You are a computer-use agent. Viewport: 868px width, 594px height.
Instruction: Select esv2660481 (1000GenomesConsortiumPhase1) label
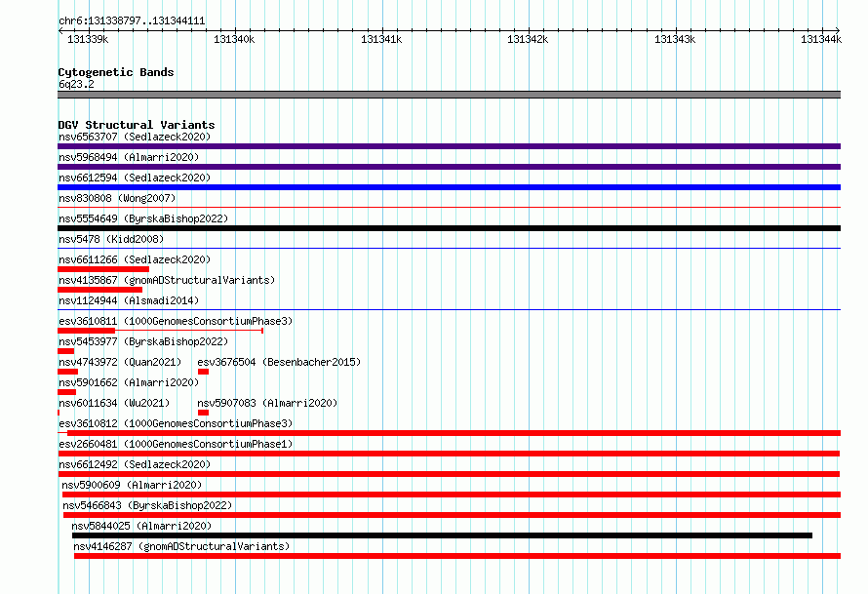(x=176, y=444)
